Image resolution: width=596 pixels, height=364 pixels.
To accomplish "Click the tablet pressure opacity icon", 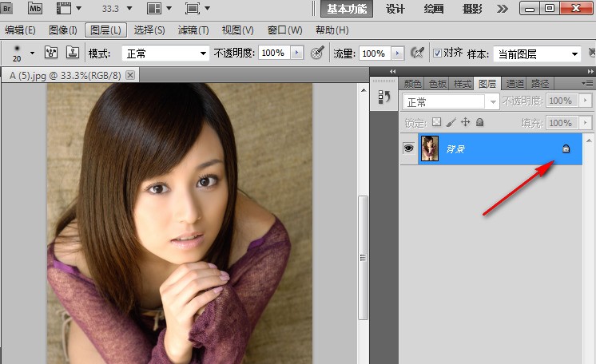I will pyautogui.click(x=317, y=53).
